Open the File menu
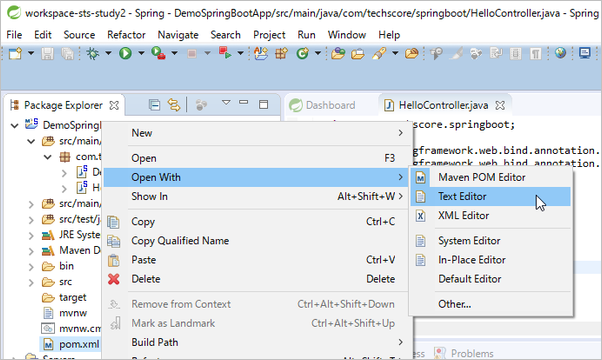The image size is (602, 360). pos(14,35)
